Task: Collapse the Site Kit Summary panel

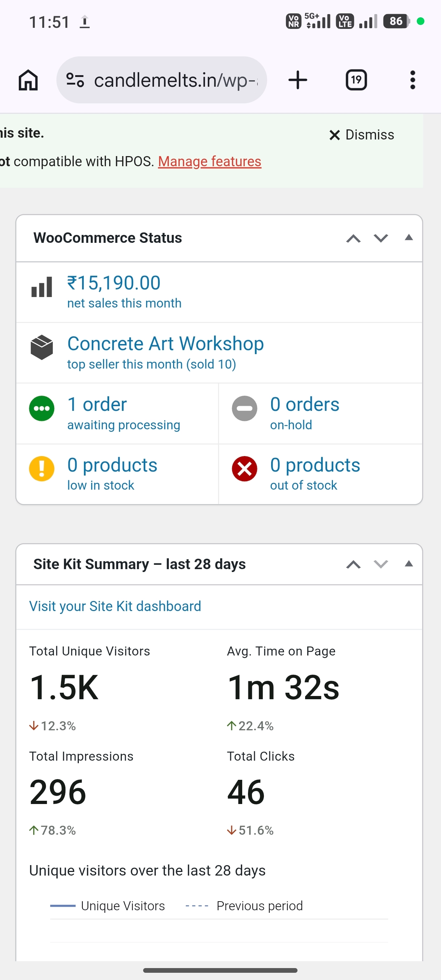Action: 409,564
